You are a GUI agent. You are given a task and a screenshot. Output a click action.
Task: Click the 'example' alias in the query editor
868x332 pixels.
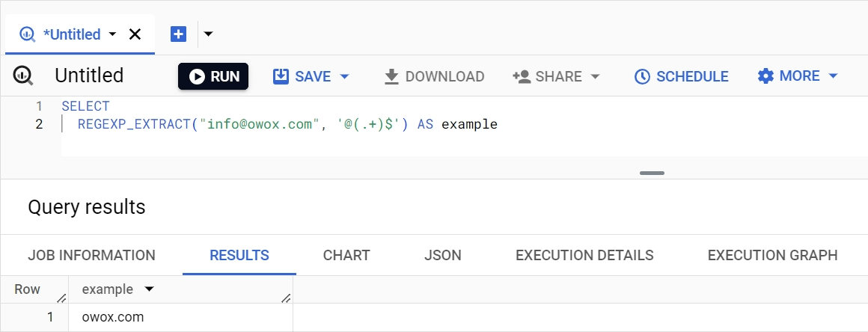point(469,124)
